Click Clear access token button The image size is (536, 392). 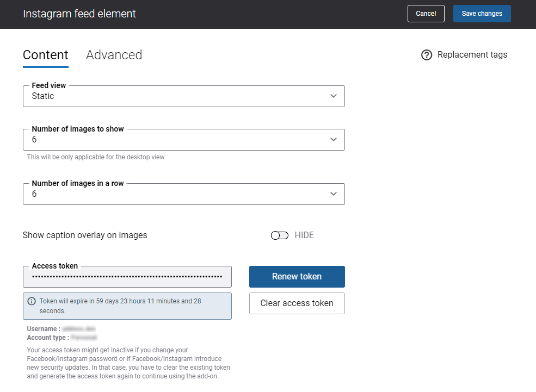(297, 303)
